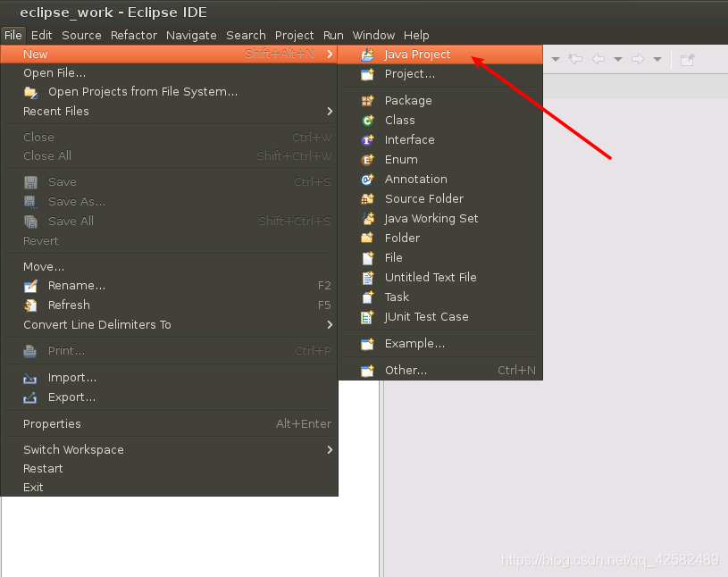The width and height of the screenshot is (728, 577).
Task: Open the dropdown arrow beside the Back arrow
Action: 618,60
